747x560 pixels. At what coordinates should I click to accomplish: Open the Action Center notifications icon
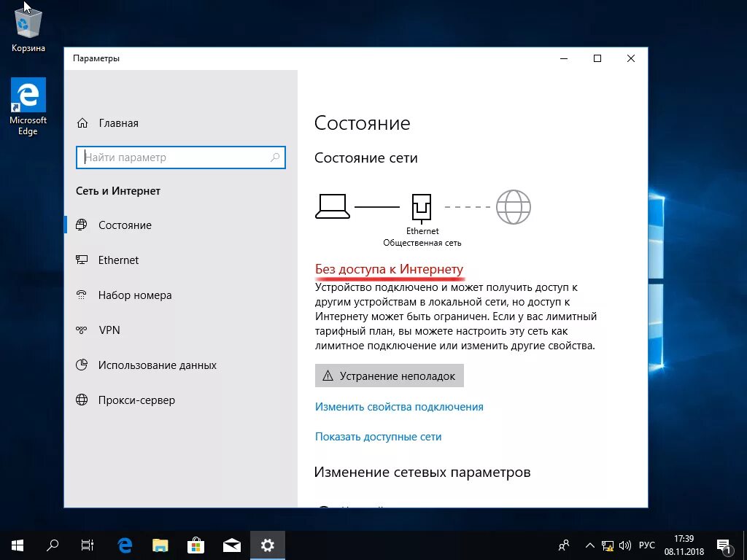coord(724,545)
